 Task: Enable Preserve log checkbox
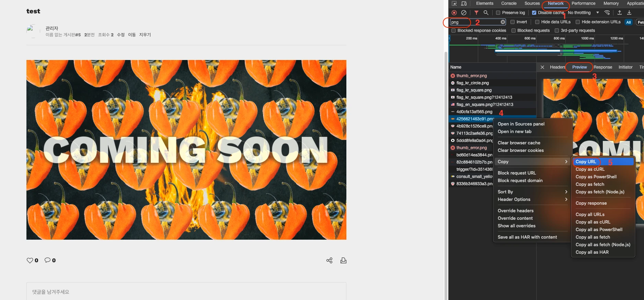click(498, 13)
